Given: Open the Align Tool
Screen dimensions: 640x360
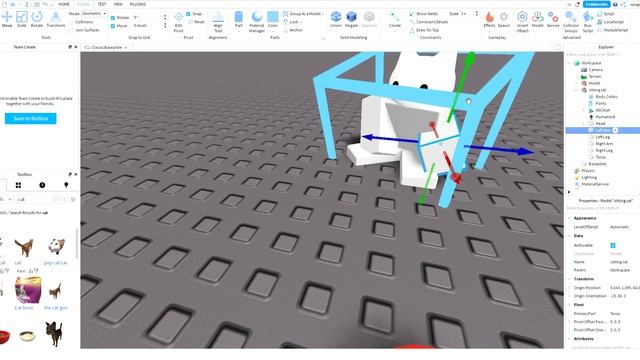Looking at the screenshot, I should 218,21.
